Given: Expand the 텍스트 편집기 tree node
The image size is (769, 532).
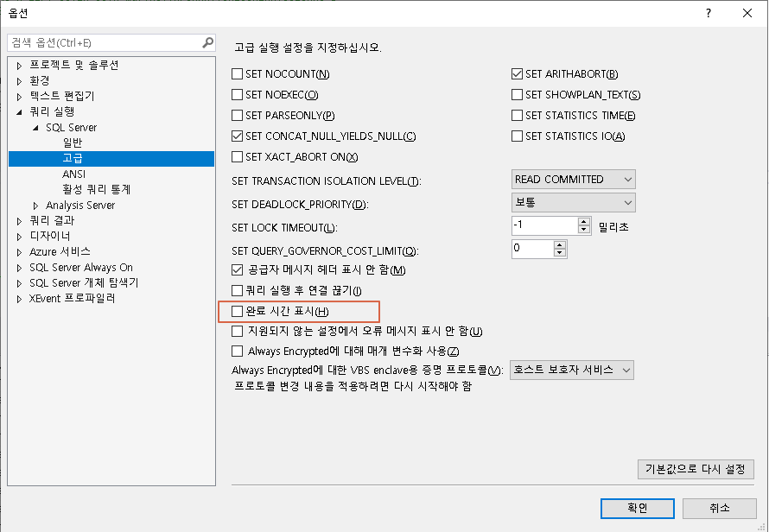Looking at the screenshot, I should tap(20, 97).
